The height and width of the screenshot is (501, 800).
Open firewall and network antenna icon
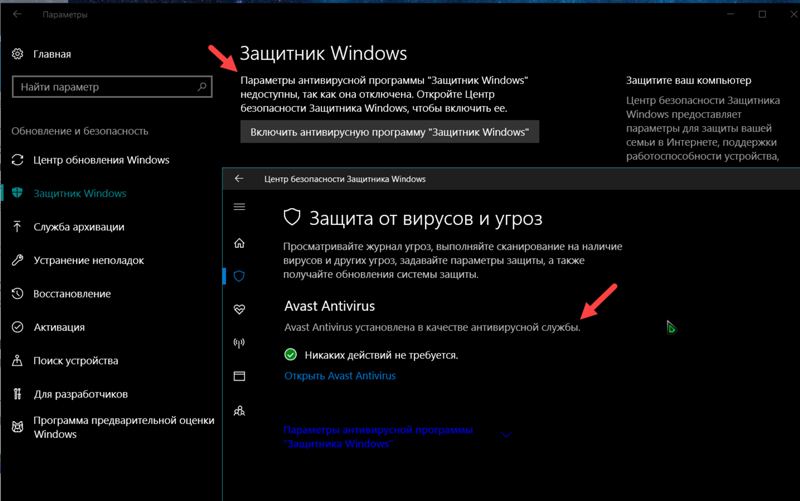[x=239, y=343]
